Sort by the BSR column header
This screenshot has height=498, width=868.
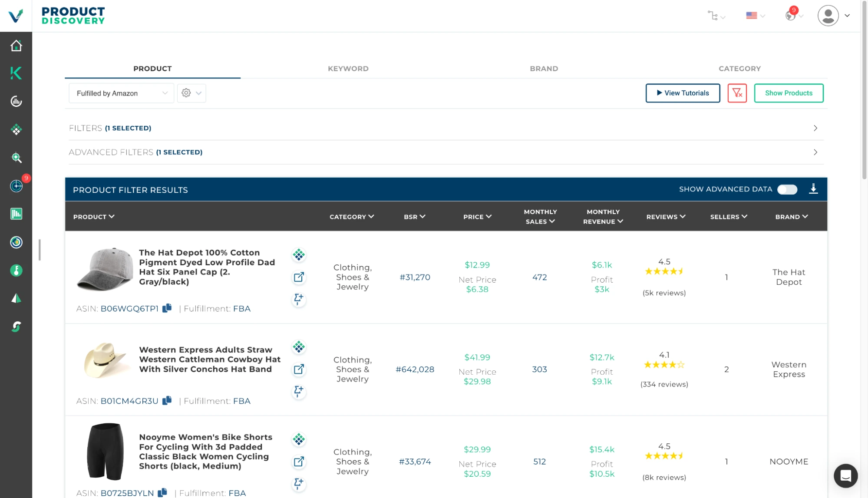tap(415, 217)
